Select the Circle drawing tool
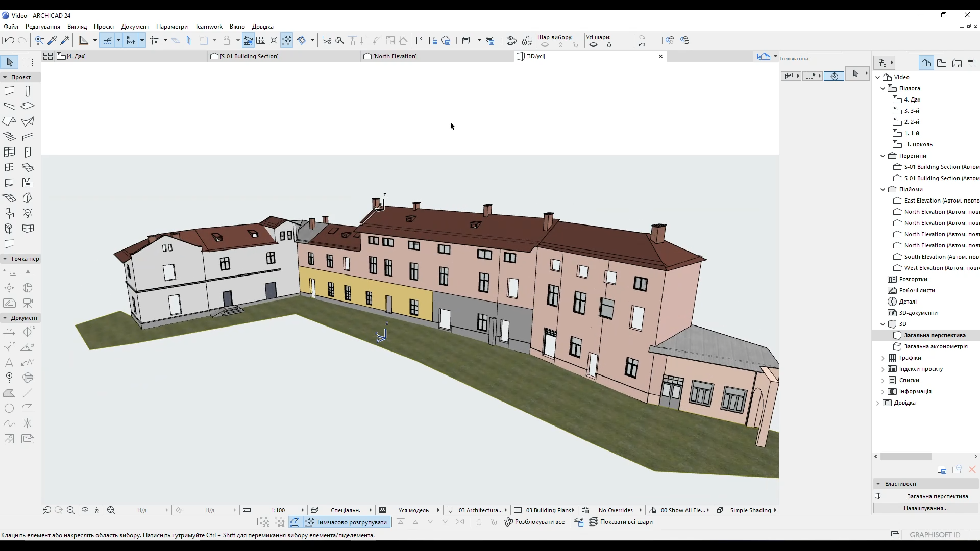The image size is (980, 551). (x=9, y=408)
